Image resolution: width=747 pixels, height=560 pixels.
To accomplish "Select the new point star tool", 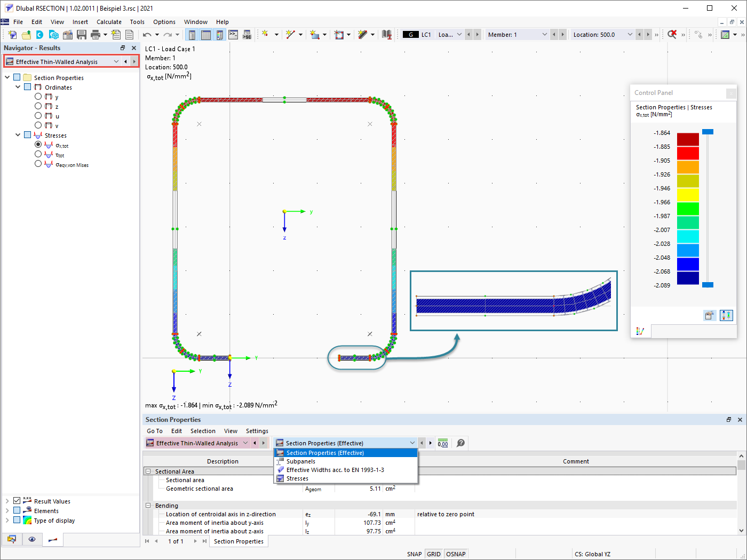I will tap(265, 35).
